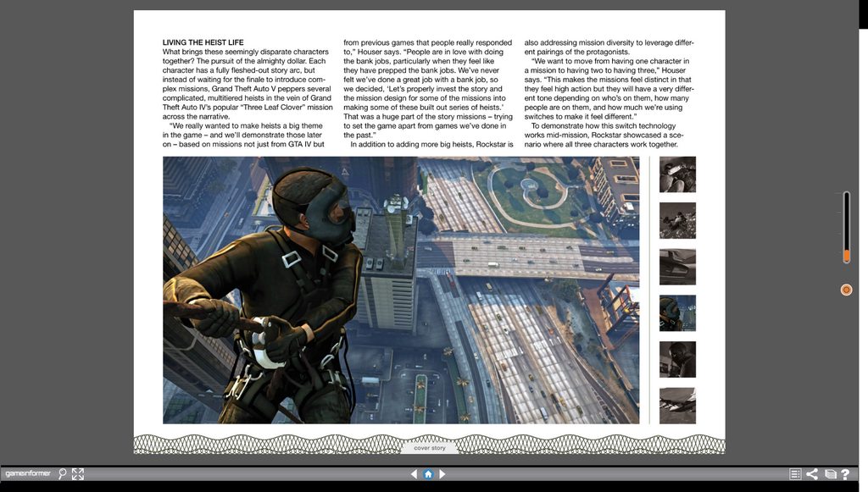Open the table of contents list icon
This screenshot has width=868, height=492.
tap(795, 474)
